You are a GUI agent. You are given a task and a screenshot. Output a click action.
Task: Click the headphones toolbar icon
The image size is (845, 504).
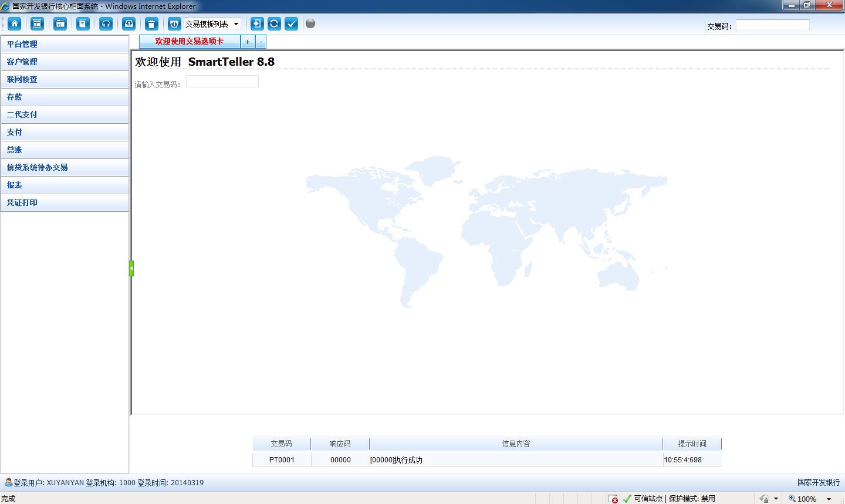(x=106, y=23)
